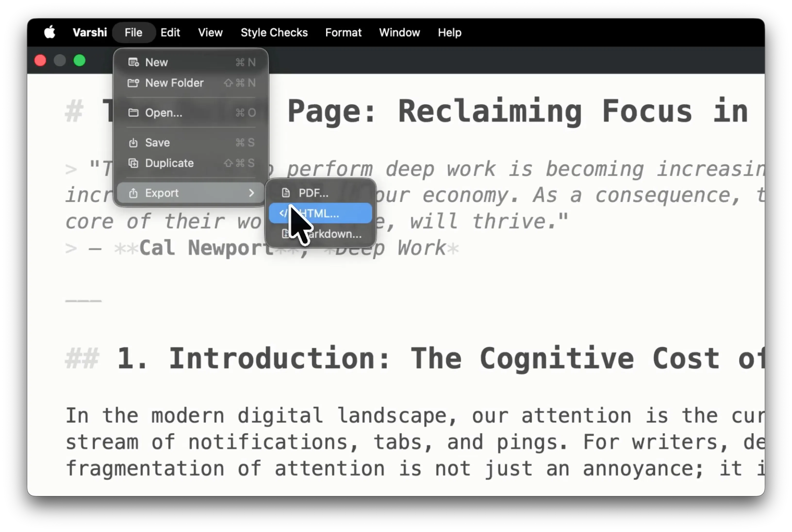Click the Open folder icon

click(x=133, y=112)
